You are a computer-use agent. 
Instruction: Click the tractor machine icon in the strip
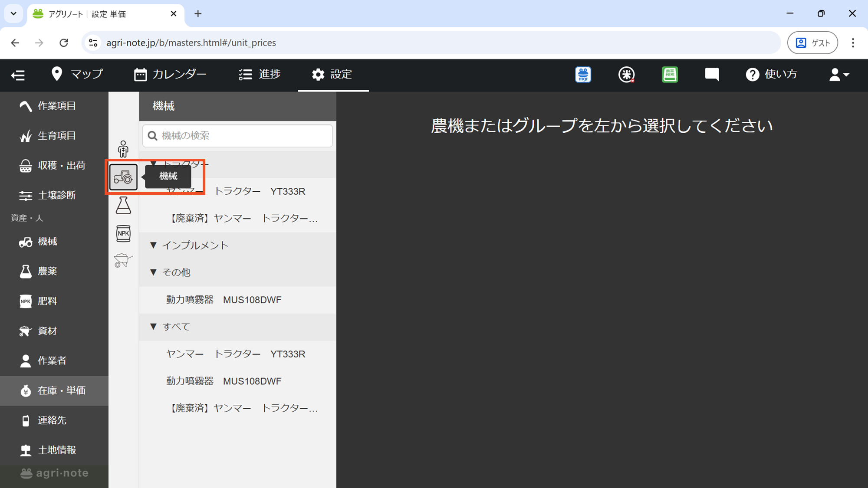[123, 177]
